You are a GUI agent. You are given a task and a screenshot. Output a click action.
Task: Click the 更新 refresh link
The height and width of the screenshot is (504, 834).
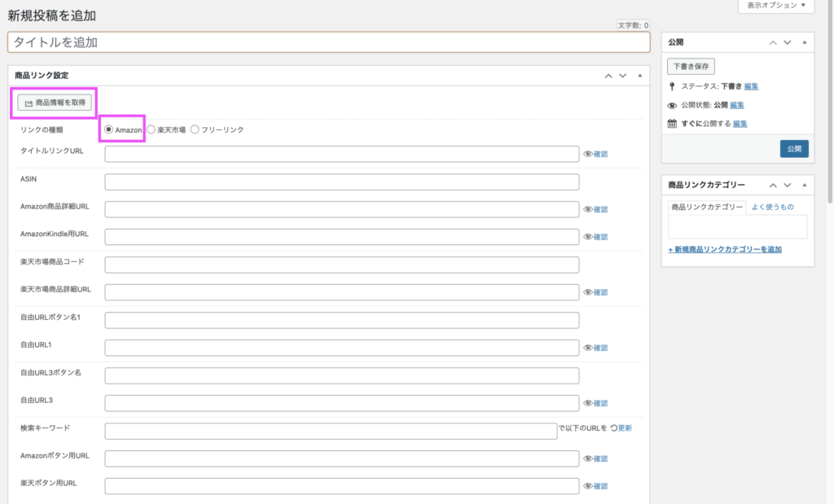[625, 428]
